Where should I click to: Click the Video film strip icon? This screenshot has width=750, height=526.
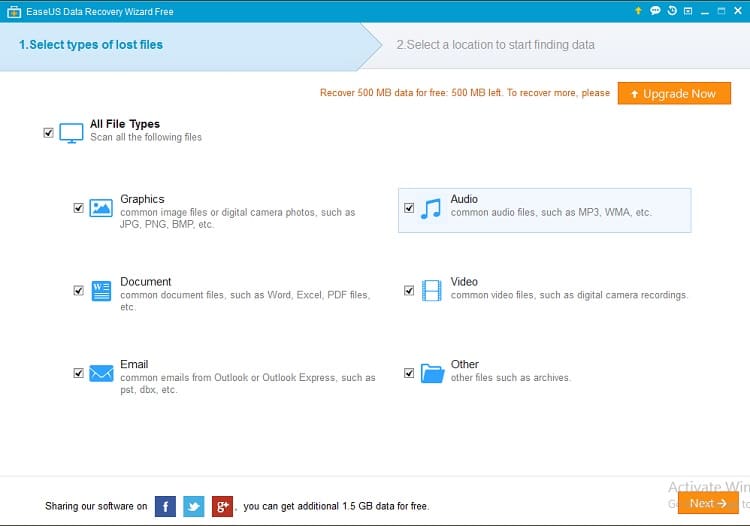tap(431, 291)
